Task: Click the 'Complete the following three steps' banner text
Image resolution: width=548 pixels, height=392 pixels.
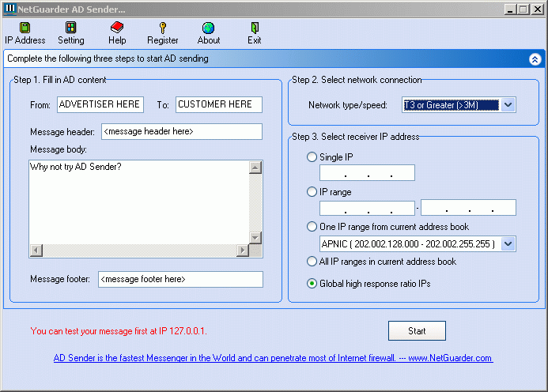Action: [108, 58]
